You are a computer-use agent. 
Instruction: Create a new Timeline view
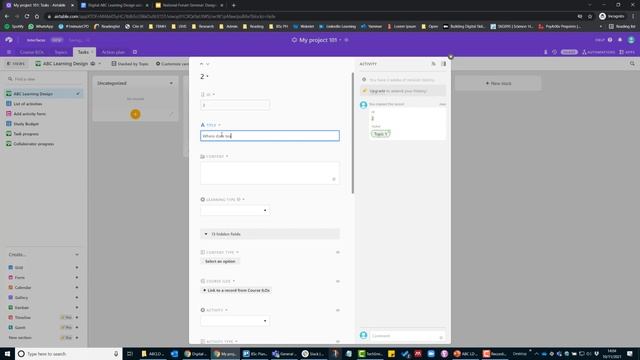coord(43,318)
